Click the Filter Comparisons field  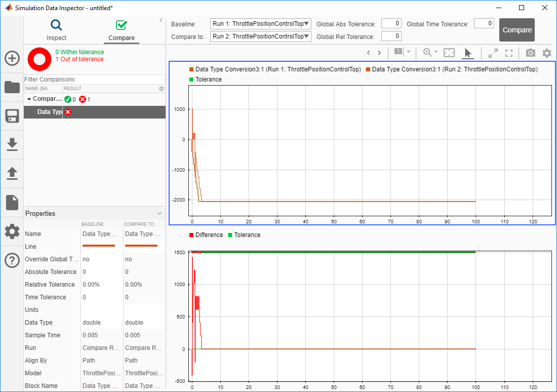point(94,80)
